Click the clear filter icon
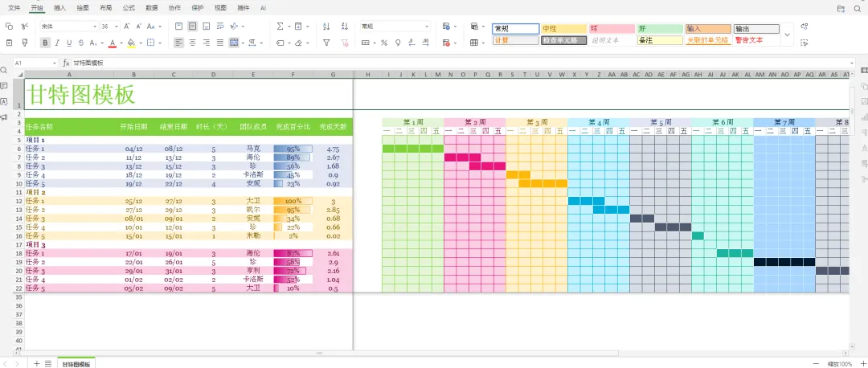Image resolution: width=868 pixels, height=368 pixels. click(345, 43)
